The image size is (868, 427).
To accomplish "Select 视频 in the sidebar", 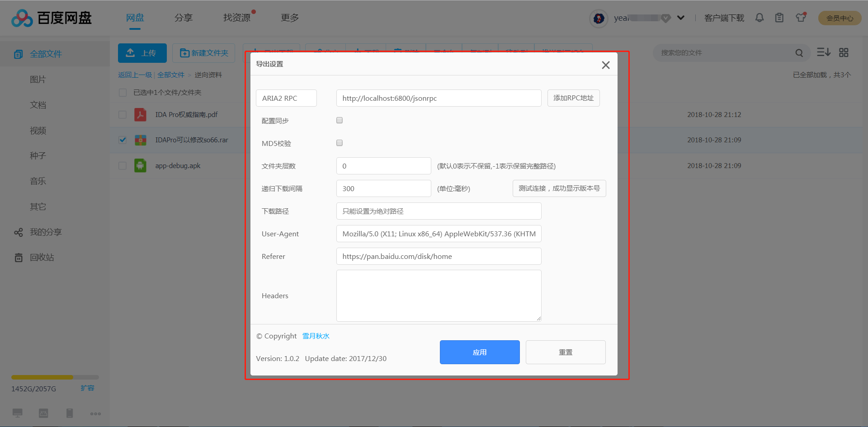I will coord(38,131).
